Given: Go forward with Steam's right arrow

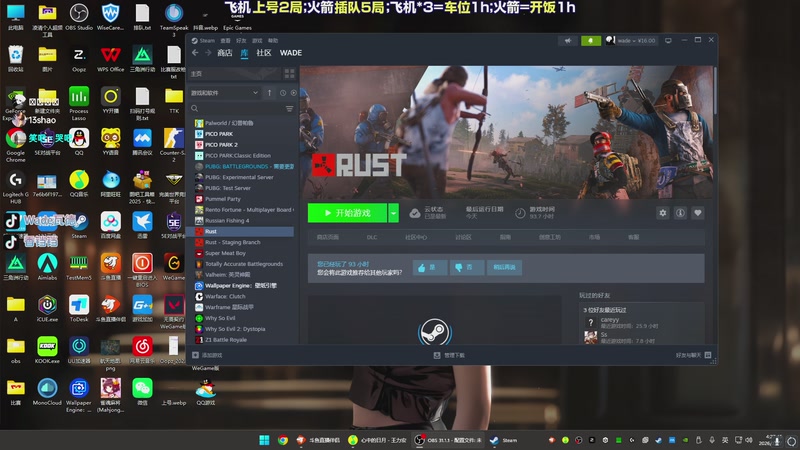Looking at the screenshot, I should pyautogui.click(x=208, y=53).
